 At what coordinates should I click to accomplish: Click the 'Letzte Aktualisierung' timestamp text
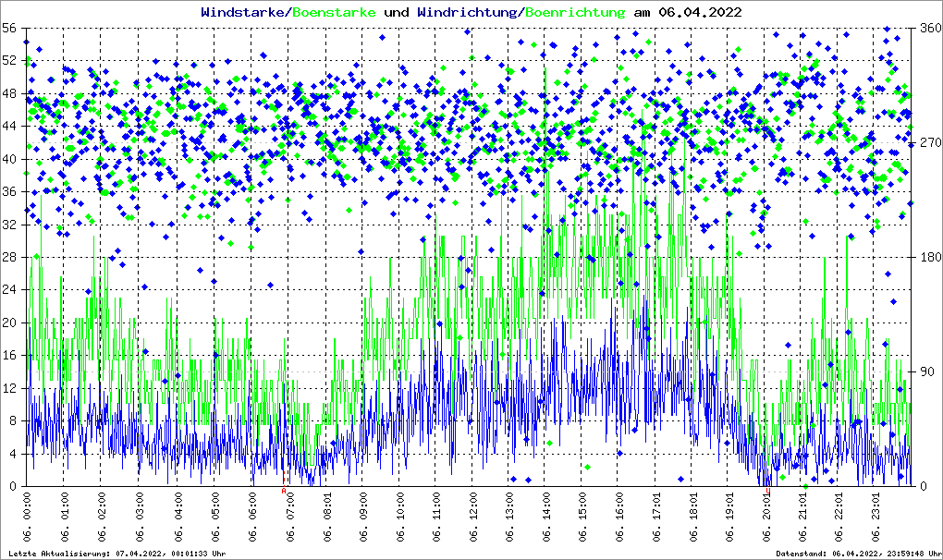click(x=116, y=553)
